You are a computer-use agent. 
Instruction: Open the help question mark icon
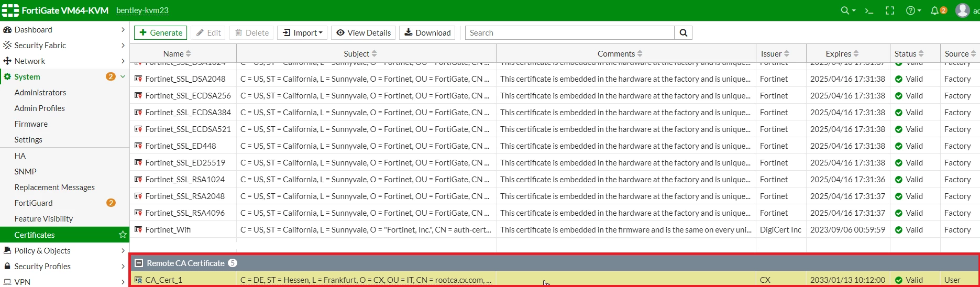[x=913, y=10]
